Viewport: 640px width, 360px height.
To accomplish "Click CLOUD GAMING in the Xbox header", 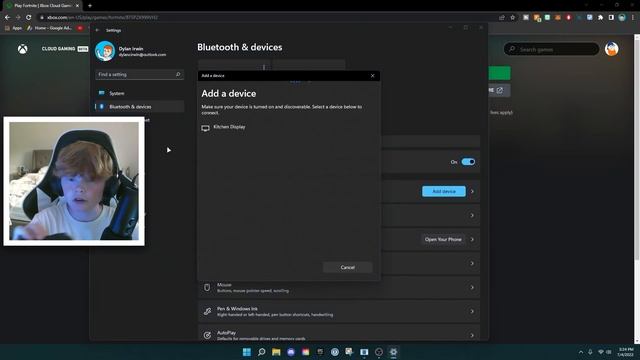I will 58,49.
